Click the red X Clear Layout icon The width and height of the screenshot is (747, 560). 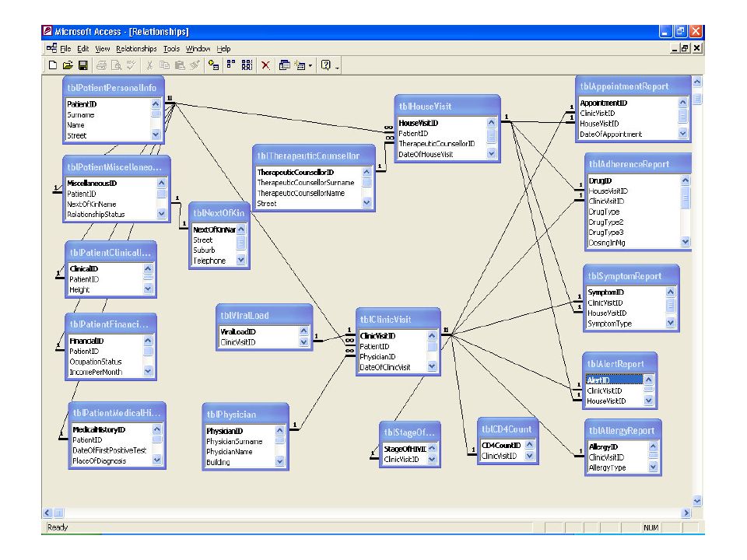266,65
